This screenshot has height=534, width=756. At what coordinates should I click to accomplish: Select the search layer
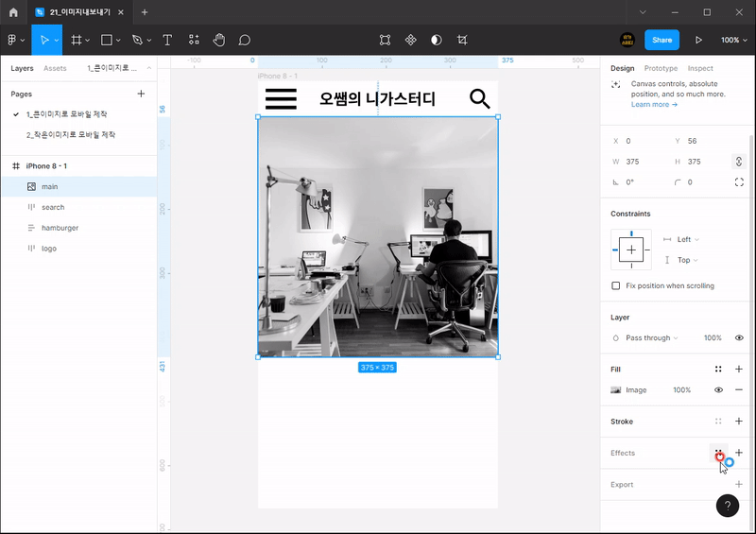79,207
